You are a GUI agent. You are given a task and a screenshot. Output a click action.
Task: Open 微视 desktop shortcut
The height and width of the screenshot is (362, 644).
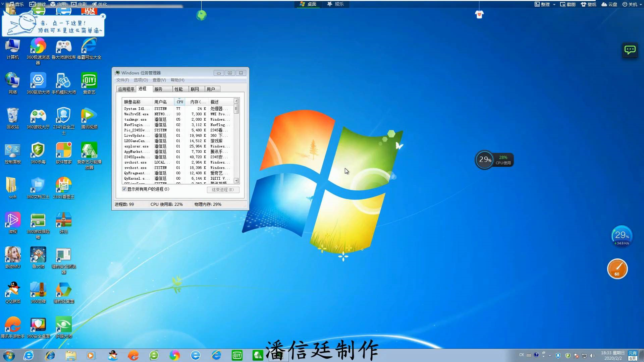pyautogui.click(x=13, y=223)
